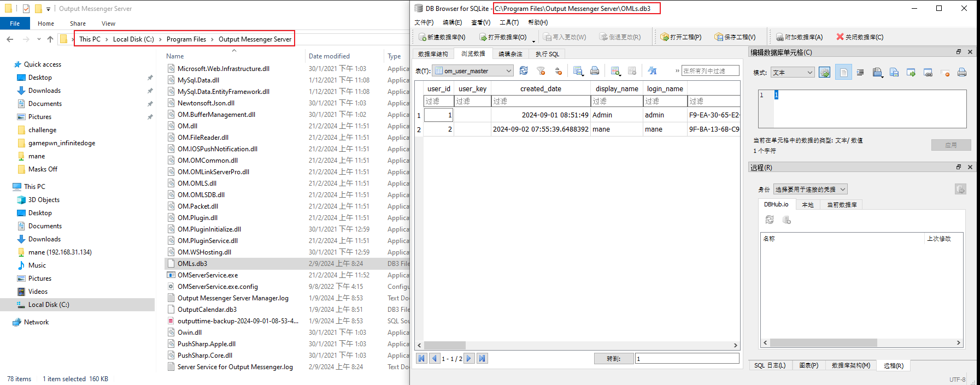Click the filter in all columns field

pyautogui.click(x=711, y=71)
